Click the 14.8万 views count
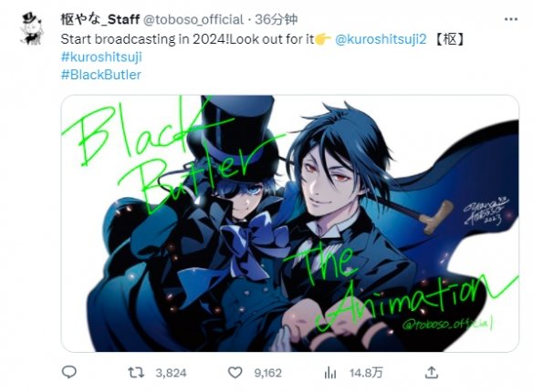Screen dimensions: 533x392 (x=366, y=373)
